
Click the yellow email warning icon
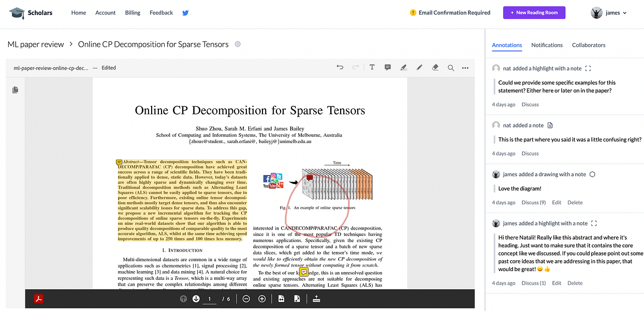(x=413, y=13)
